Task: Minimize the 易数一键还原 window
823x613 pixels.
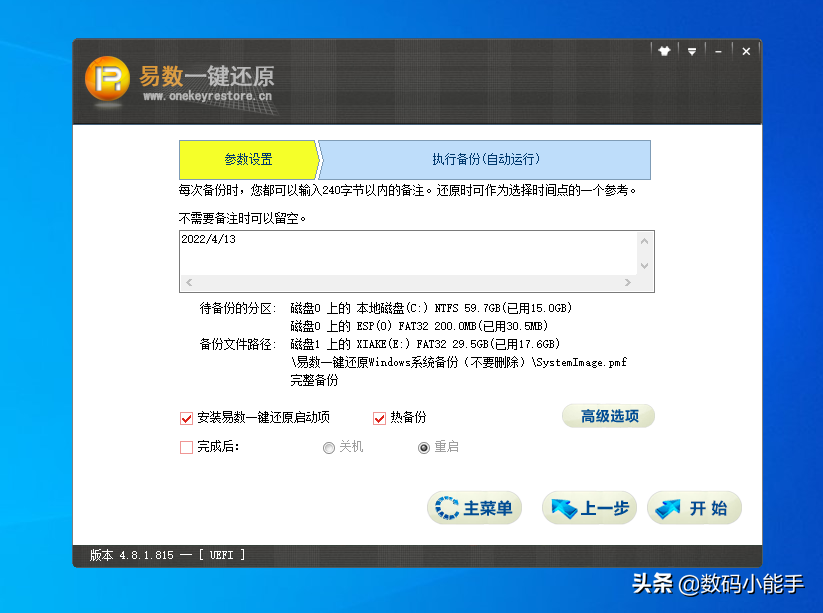Action: (x=718, y=51)
